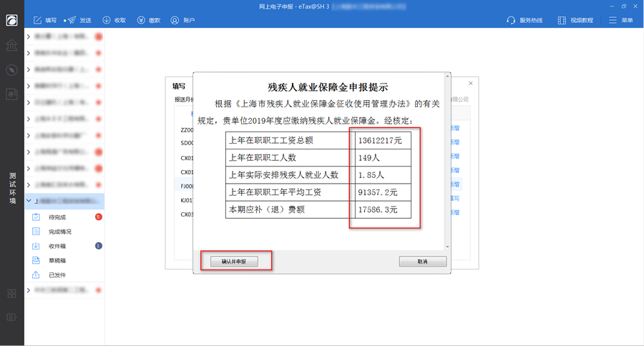This screenshot has height=346, width=644.
Task: Click the 服务热线 headset icon
Action: tap(511, 20)
